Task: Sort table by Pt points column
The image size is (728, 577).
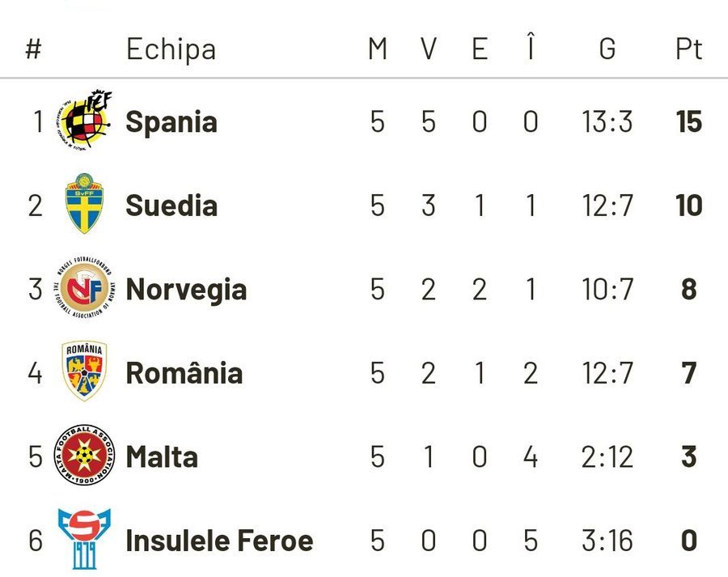Action: point(688,49)
